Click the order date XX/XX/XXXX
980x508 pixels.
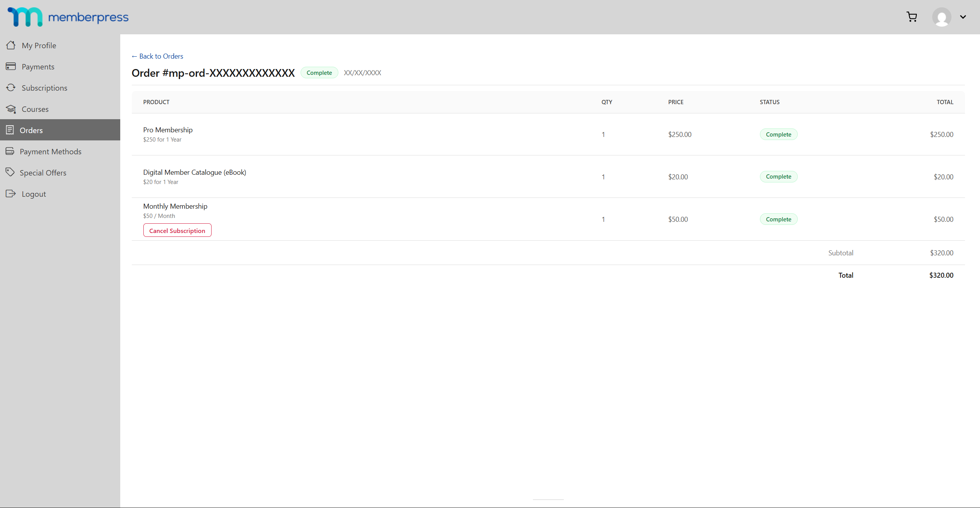pyautogui.click(x=362, y=73)
